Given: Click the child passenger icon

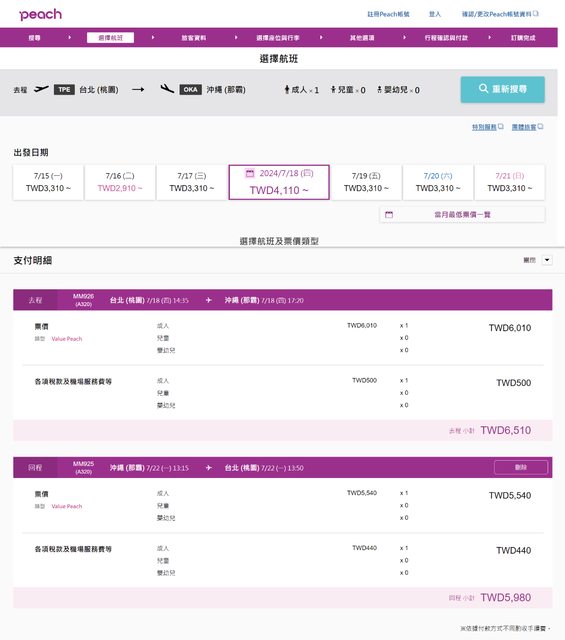Looking at the screenshot, I should [333, 89].
